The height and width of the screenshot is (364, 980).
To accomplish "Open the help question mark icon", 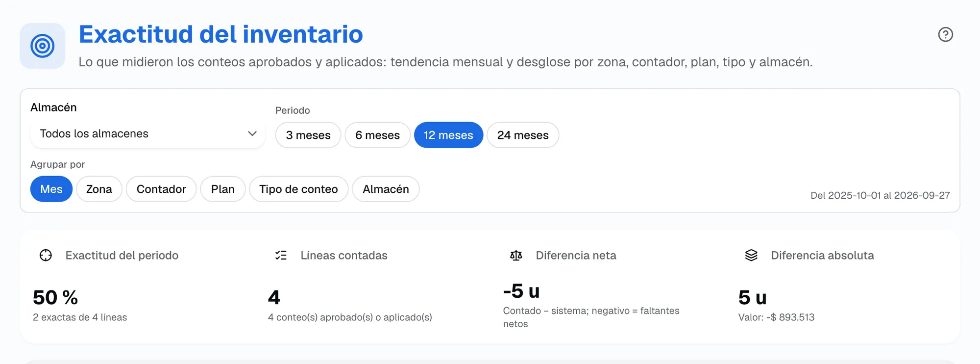I will pyautogui.click(x=945, y=34).
